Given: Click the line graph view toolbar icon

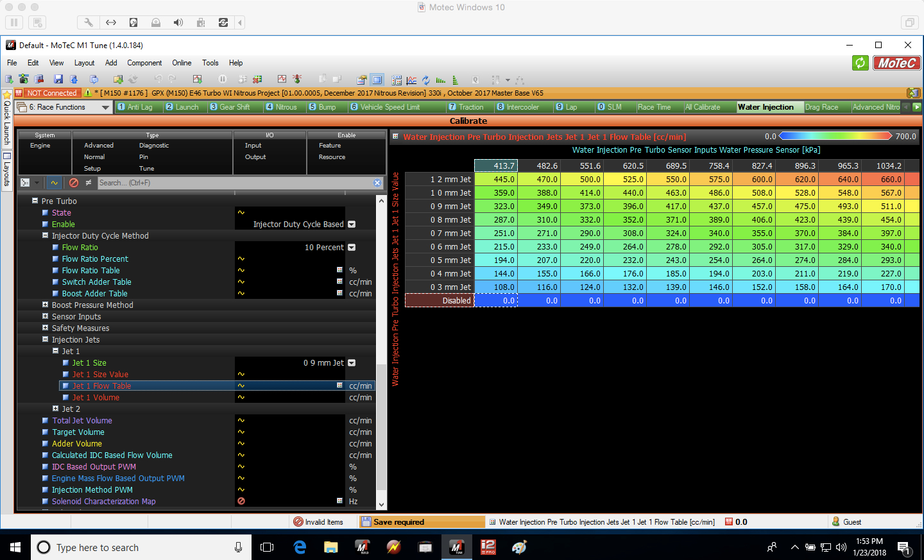Looking at the screenshot, I should tap(411, 80).
